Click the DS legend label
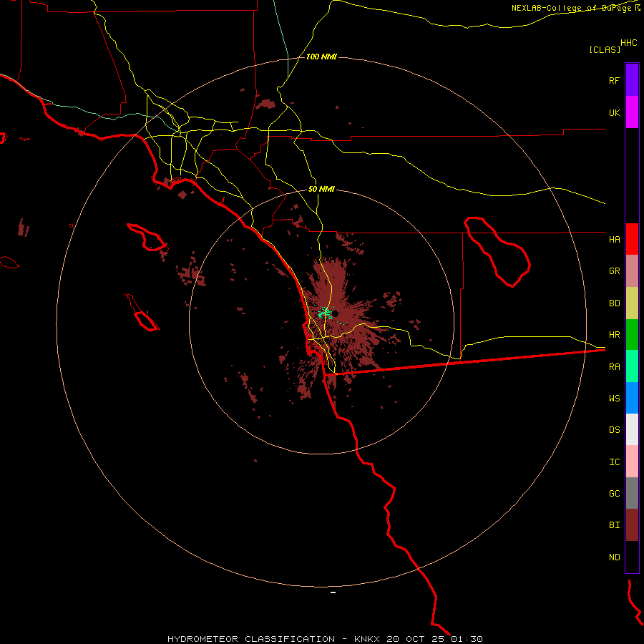Screen dimensions: 644x644 pyautogui.click(x=614, y=429)
